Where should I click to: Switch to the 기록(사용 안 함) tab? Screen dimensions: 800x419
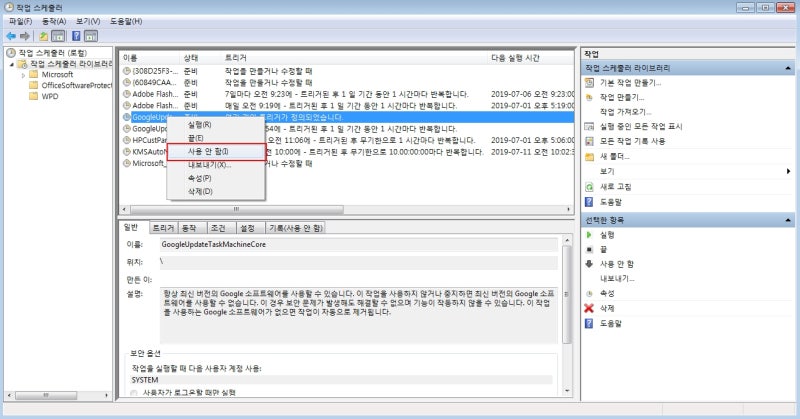[x=296, y=228]
